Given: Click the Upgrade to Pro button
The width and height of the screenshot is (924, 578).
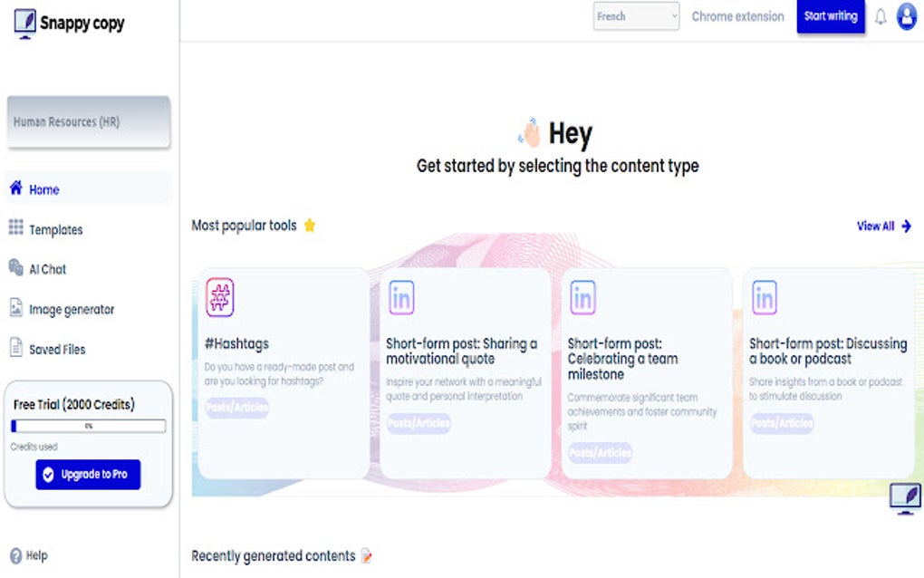Looking at the screenshot, I should coord(88,474).
